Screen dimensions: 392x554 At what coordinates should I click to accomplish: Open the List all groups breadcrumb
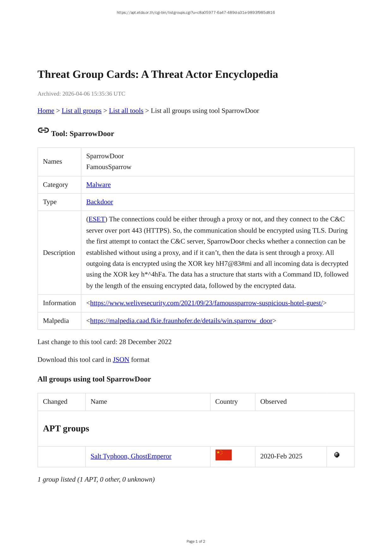coord(81,111)
